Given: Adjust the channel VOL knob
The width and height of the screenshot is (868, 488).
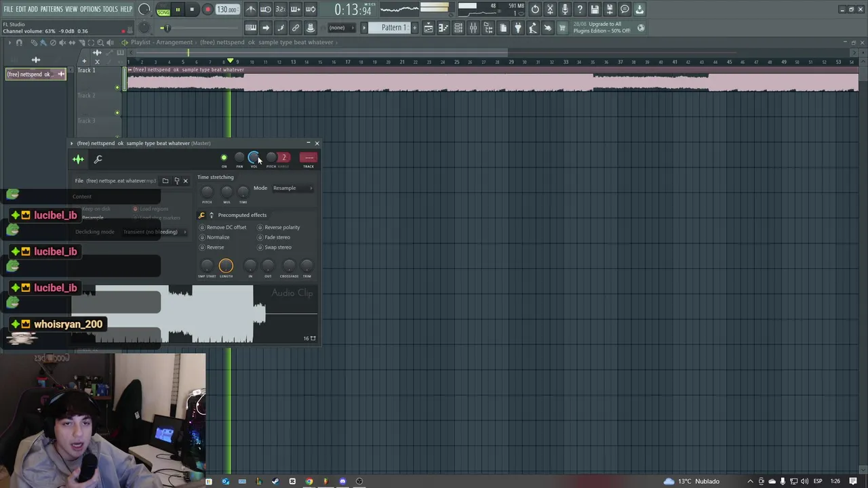Looking at the screenshot, I should (x=254, y=158).
